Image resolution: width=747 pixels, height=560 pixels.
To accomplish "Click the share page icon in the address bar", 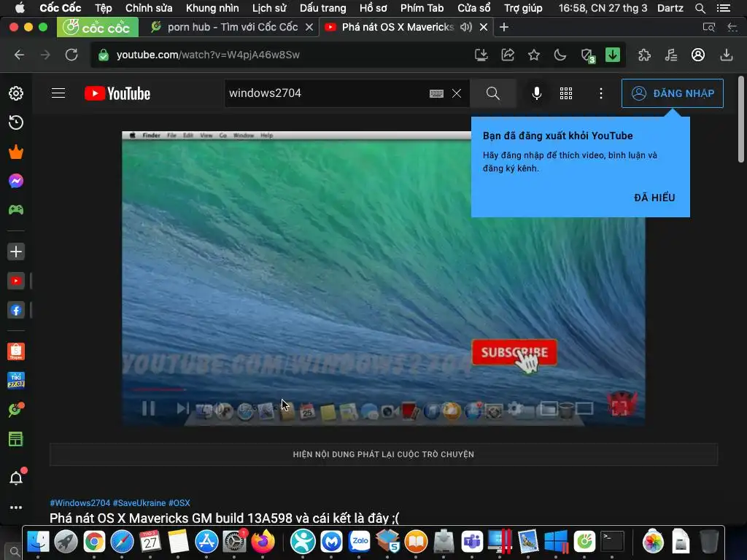I will 508,55.
